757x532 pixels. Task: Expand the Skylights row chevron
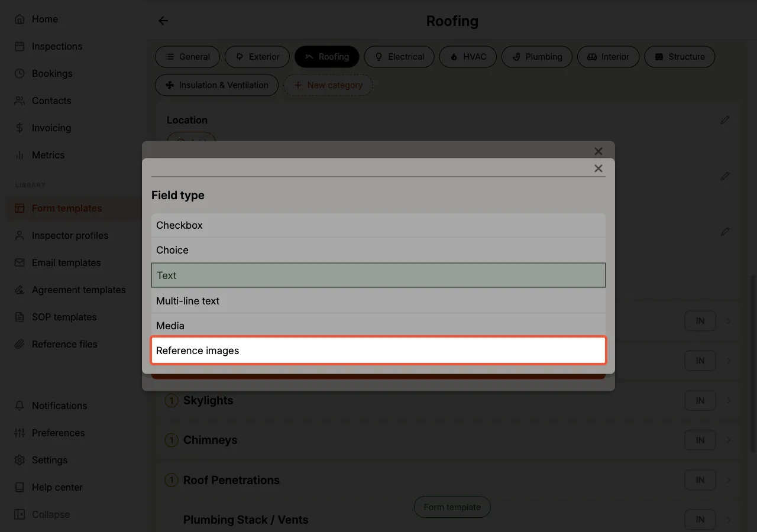point(729,400)
